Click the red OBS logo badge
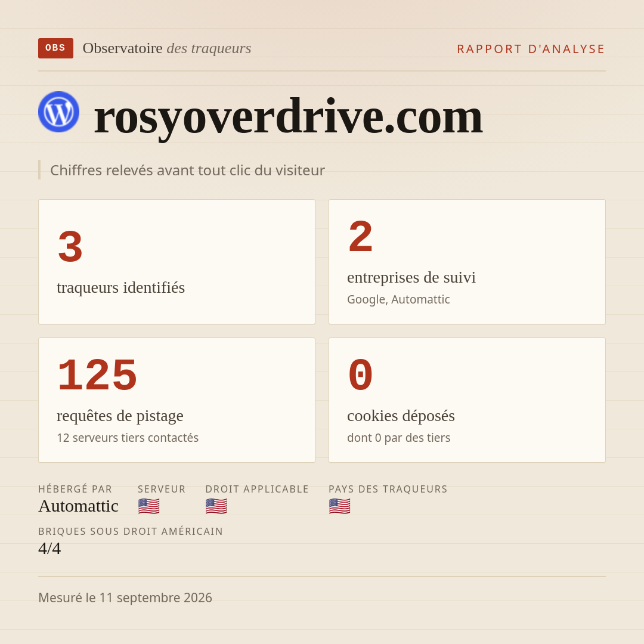644x644 pixels. (x=56, y=48)
